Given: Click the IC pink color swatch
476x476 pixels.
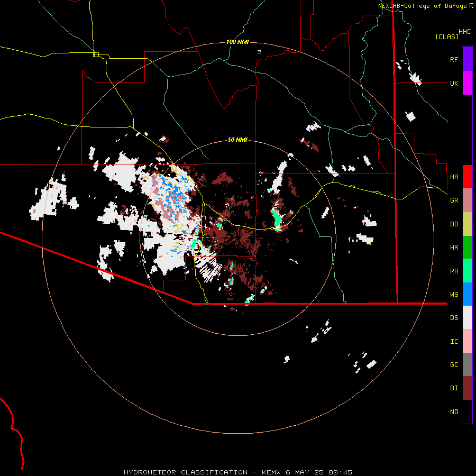Looking at the screenshot, I should click(467, 341).
